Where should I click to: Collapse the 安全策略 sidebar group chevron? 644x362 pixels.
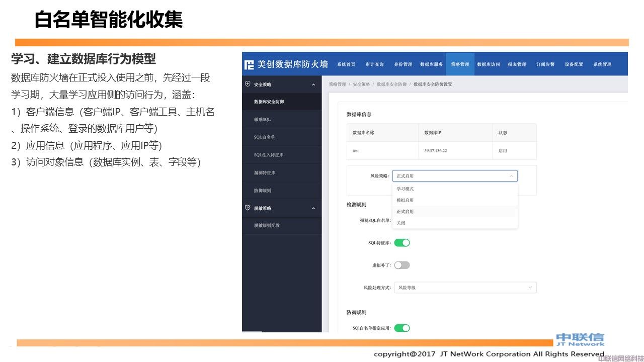click(313, 84)
